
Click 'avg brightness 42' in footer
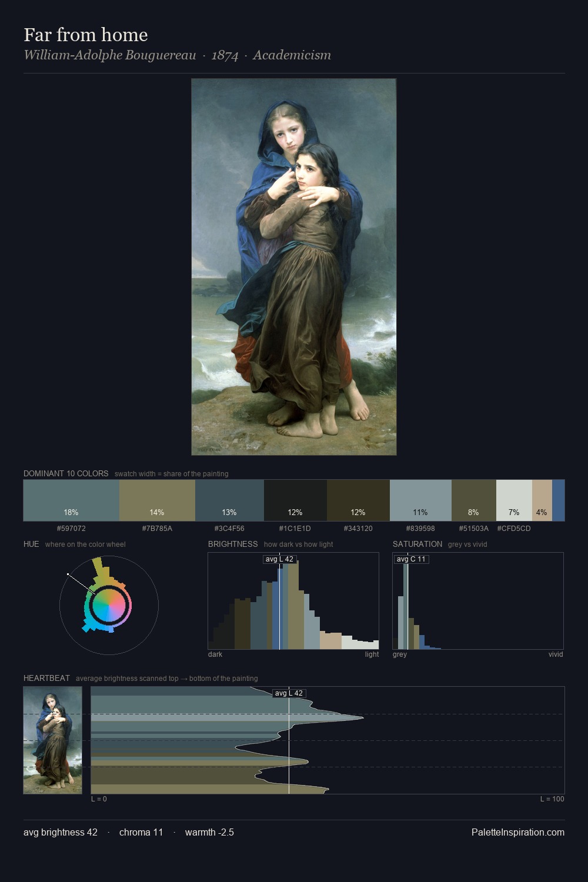coord(61,832)
